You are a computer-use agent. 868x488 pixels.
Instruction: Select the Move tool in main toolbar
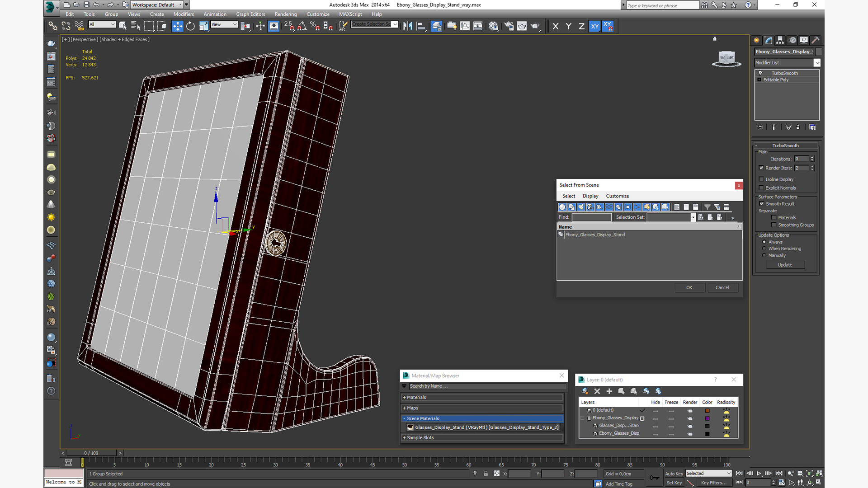tap(177, 26)
